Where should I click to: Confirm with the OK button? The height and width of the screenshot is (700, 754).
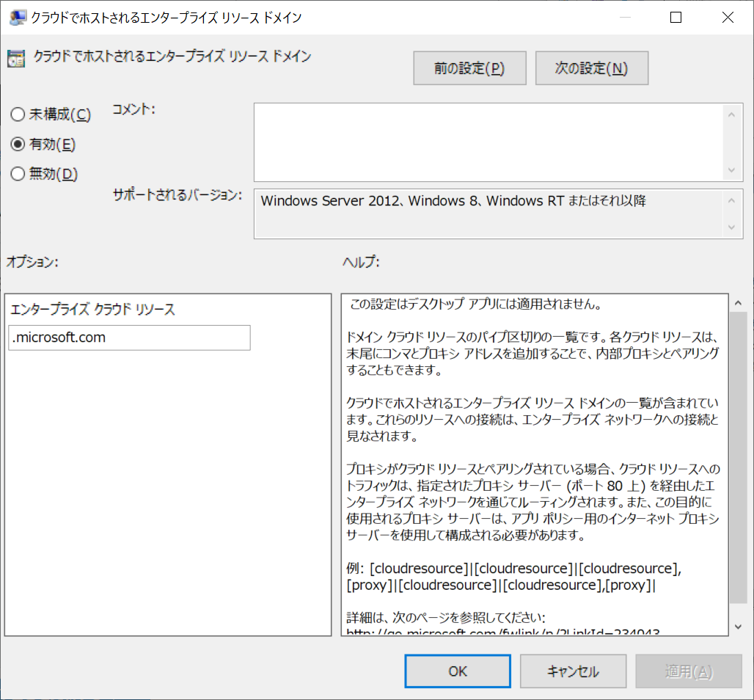click(x=457, y=671)
